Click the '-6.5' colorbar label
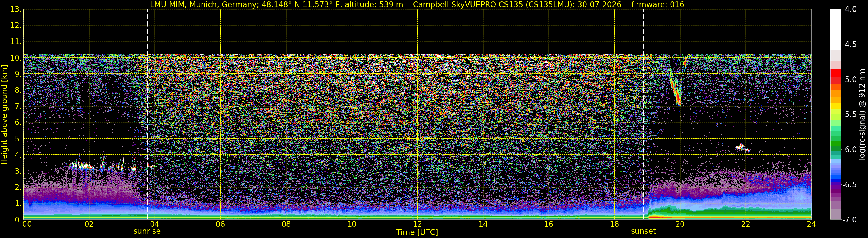The width and height of the screenshot is (868, 238). 850,185
